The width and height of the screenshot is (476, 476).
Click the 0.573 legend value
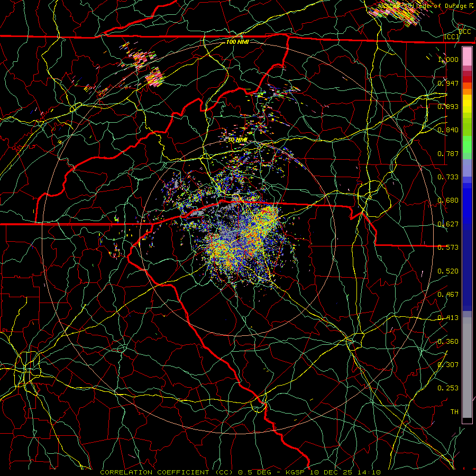448,248
